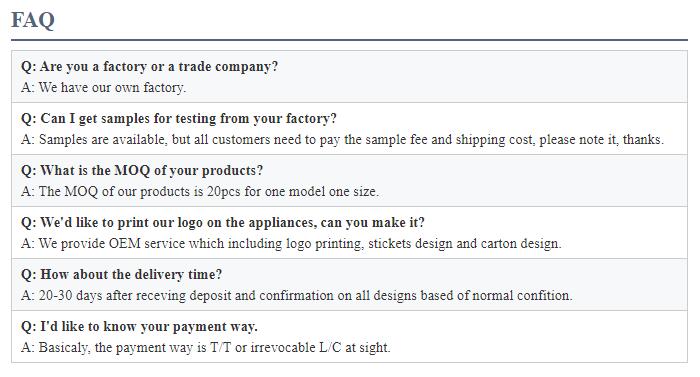Click the answer mentioning 20-30 days after deposit

click(x=296, y=295)
